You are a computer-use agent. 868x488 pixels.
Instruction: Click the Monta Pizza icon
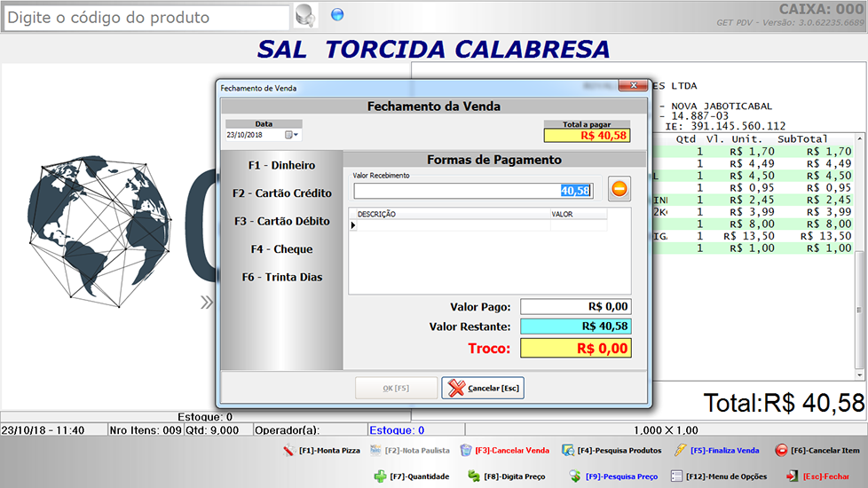[x=288, y=451]
